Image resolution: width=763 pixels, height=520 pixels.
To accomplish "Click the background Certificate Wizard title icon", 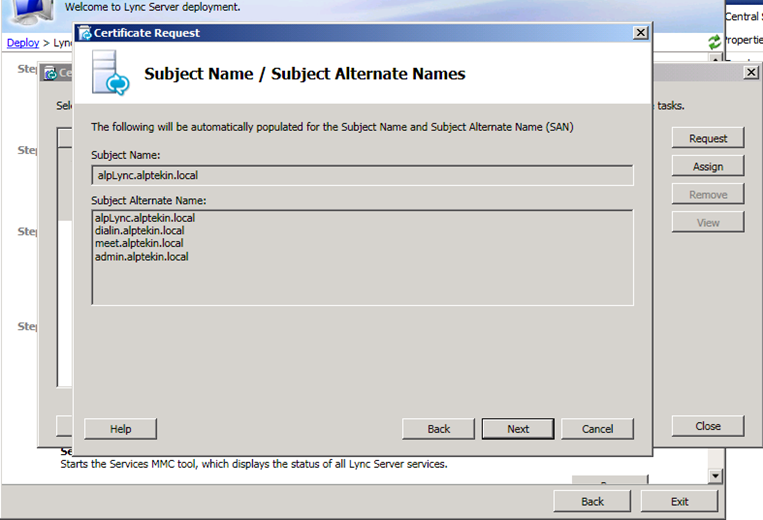I will pos(51,73).
